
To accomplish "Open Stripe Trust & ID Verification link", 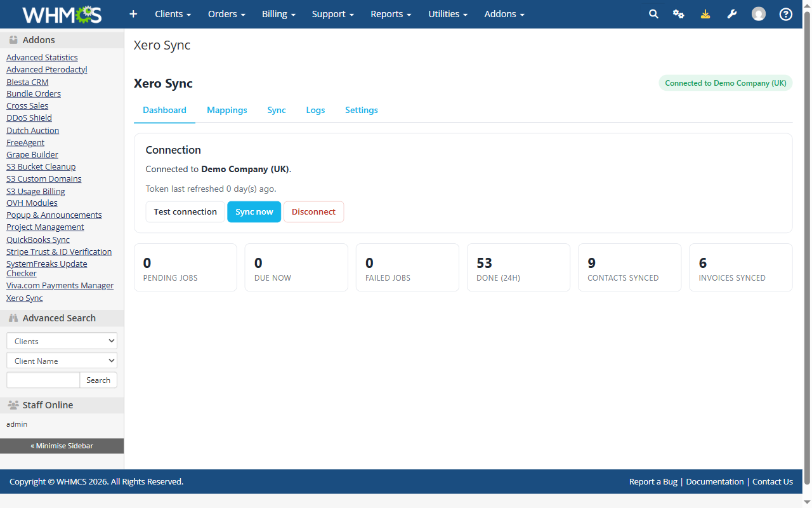I will 59,251.
